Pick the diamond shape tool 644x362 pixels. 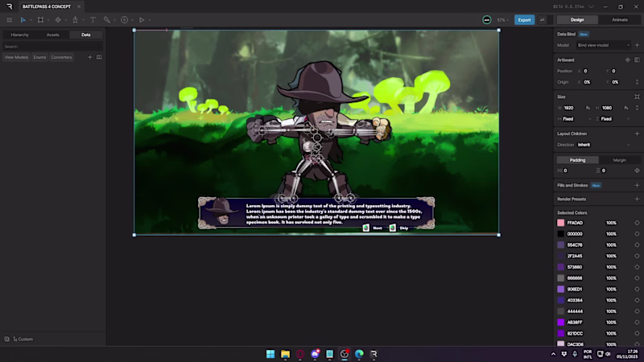[x=58, y=19]
